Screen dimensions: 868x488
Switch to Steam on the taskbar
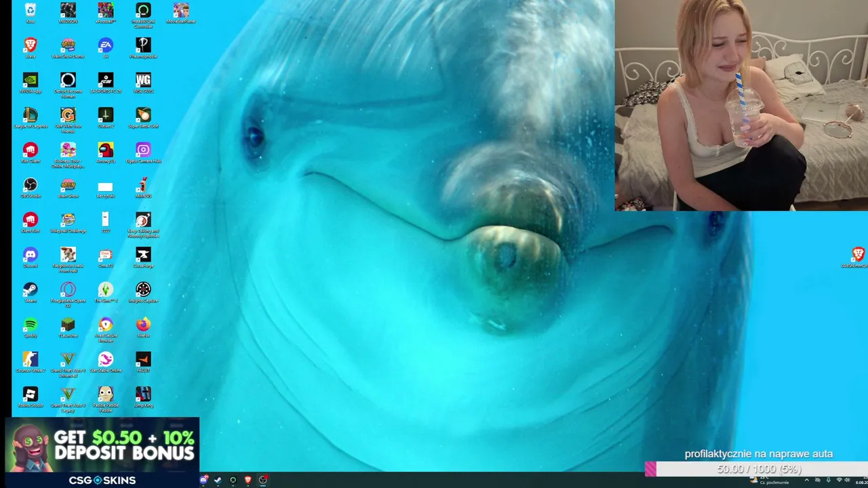click(218, 480)
